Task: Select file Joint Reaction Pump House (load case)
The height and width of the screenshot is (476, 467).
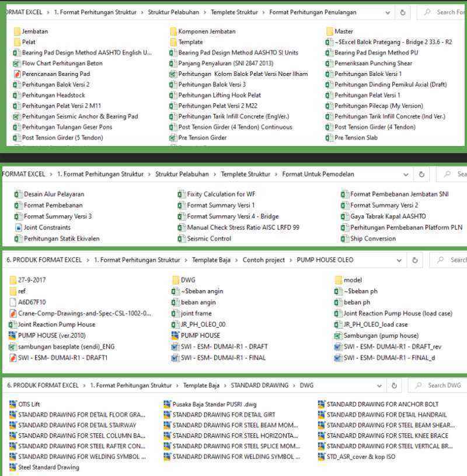Action: point(393,313)
